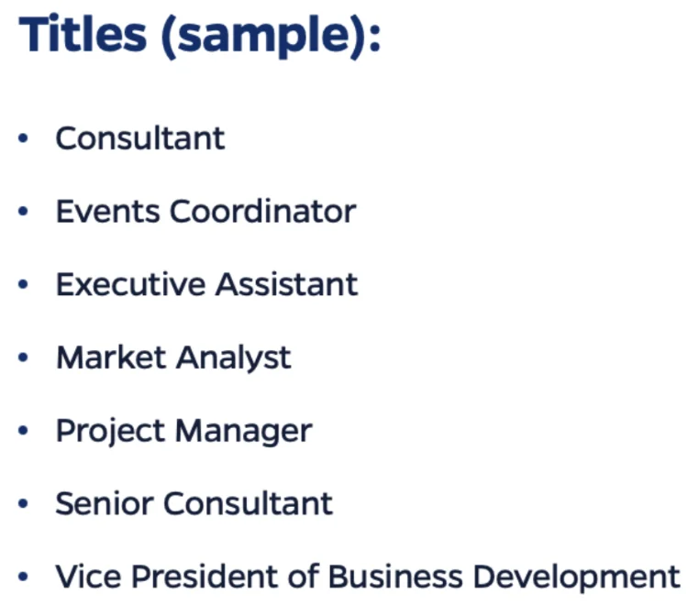The height and width of the screenshot is (616, 699).
Task: Click the word '(sample):' in heading
Action: click(x=271, y=37)
